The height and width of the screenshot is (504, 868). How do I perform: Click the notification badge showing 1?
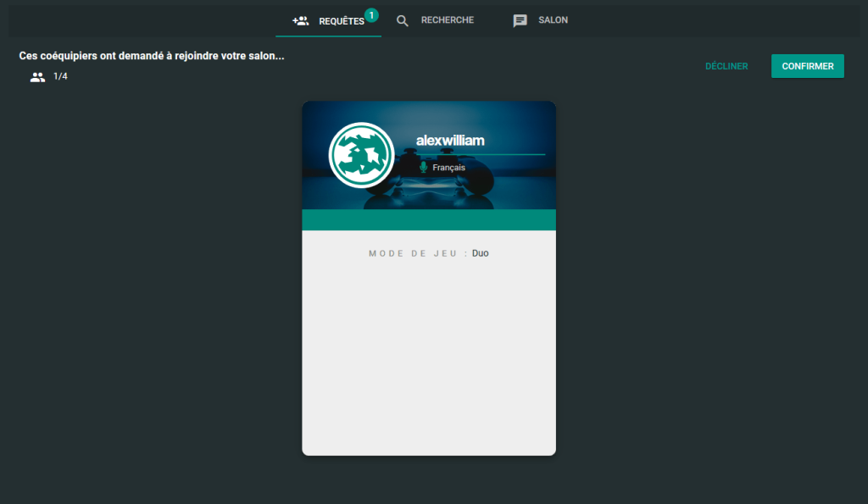(371, 15)
